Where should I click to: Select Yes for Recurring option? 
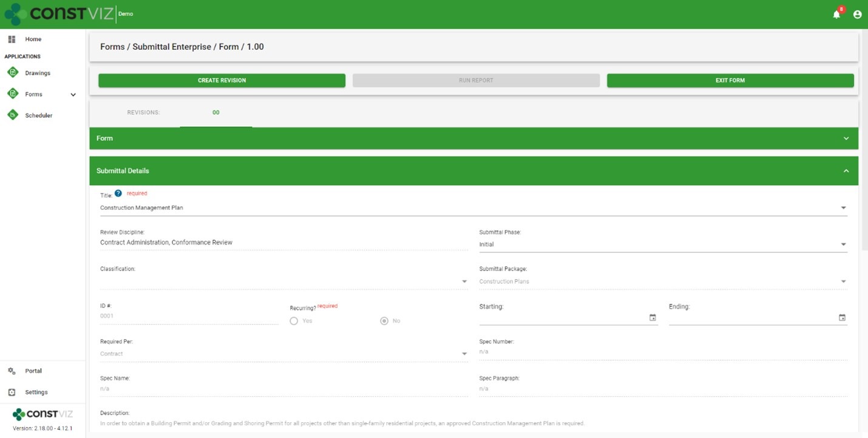294,321
